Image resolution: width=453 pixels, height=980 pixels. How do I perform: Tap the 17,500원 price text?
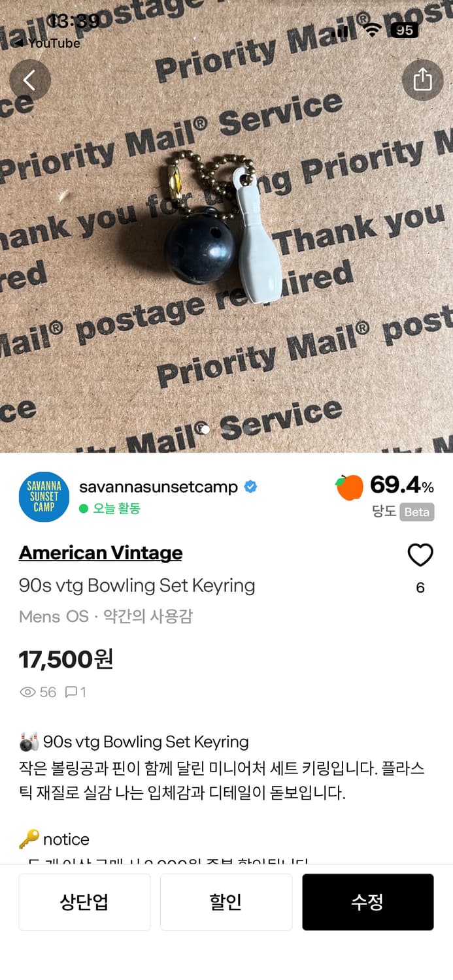click(66, 659)
